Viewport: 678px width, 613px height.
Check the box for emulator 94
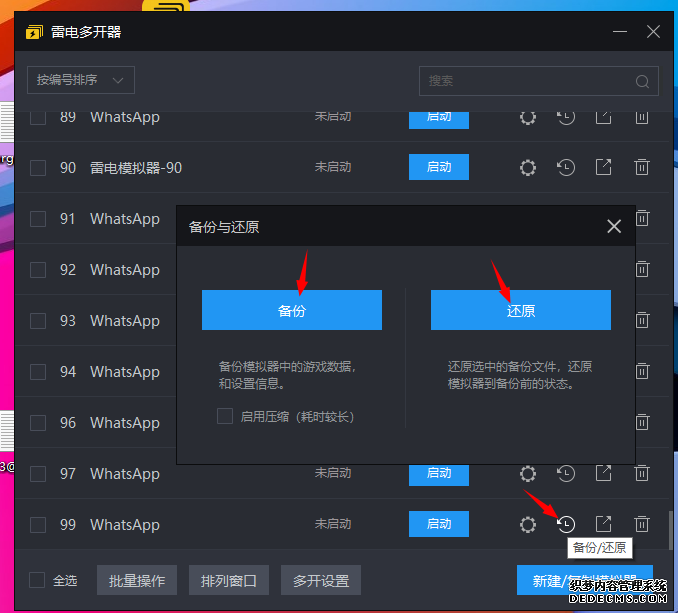pyautogui.click(x=38, y=372)
